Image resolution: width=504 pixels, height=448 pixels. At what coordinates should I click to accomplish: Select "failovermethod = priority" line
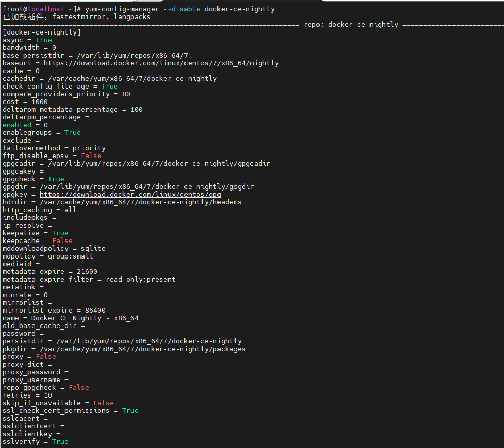(54, 148)
